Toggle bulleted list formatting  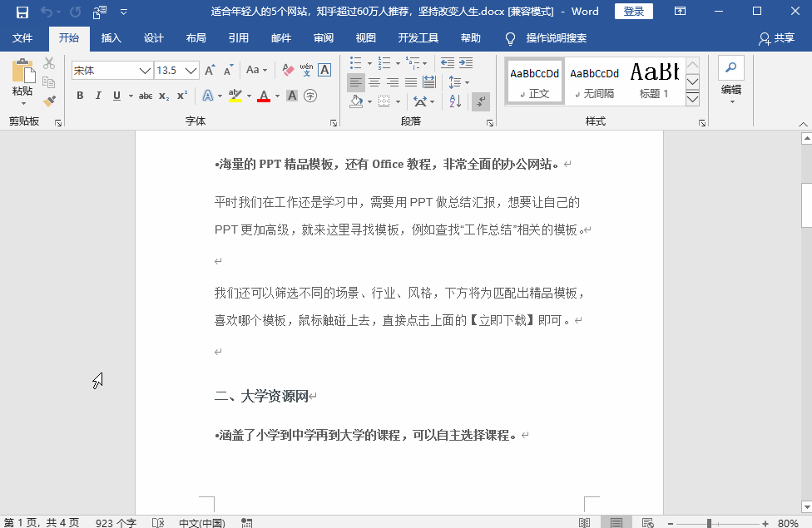(355, 62)
